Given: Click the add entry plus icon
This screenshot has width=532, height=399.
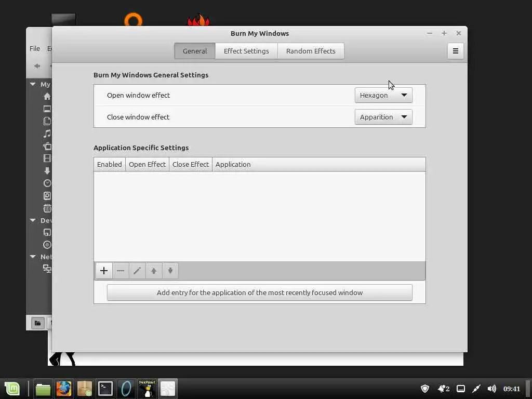Looking at the screenshot, I should [104, 271].
